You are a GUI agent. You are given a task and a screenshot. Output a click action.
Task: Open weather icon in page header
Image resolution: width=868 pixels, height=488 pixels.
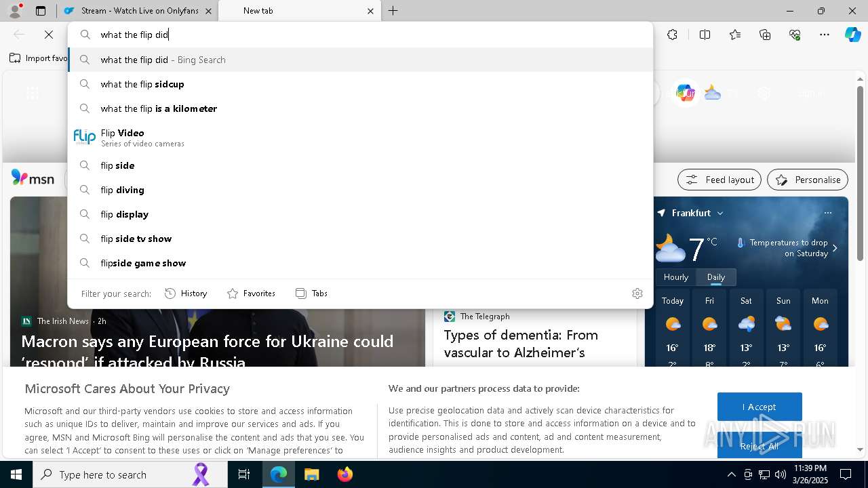click(712, 93)
